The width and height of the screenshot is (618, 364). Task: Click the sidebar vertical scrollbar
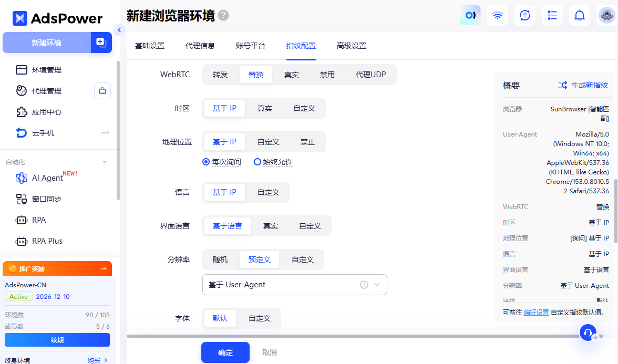(x=118, y=131)
